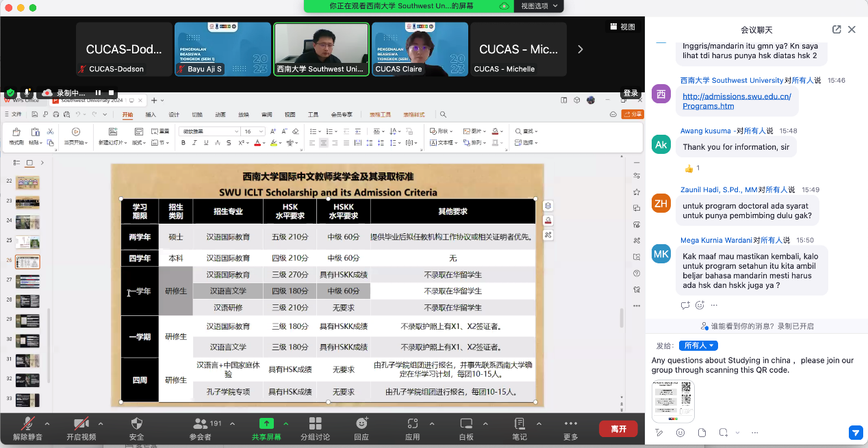Open the 所有人 recipient dropdown in chat

tap(698, 346)
